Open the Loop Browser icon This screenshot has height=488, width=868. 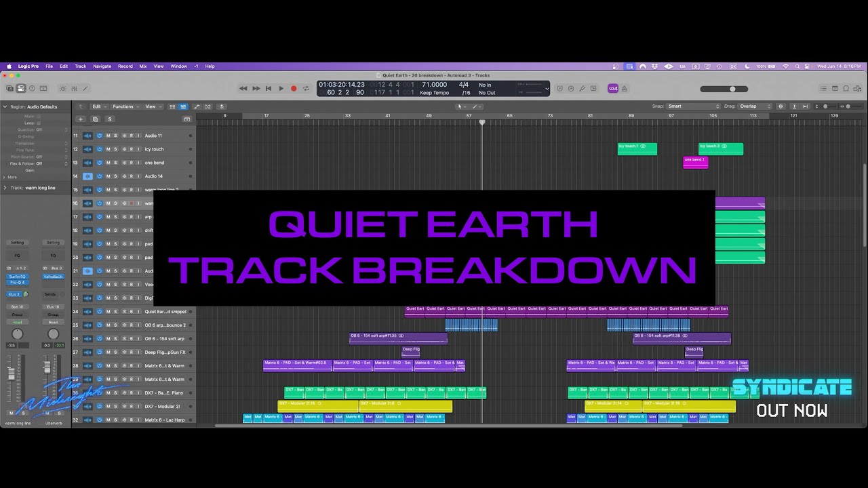[846, 88]
